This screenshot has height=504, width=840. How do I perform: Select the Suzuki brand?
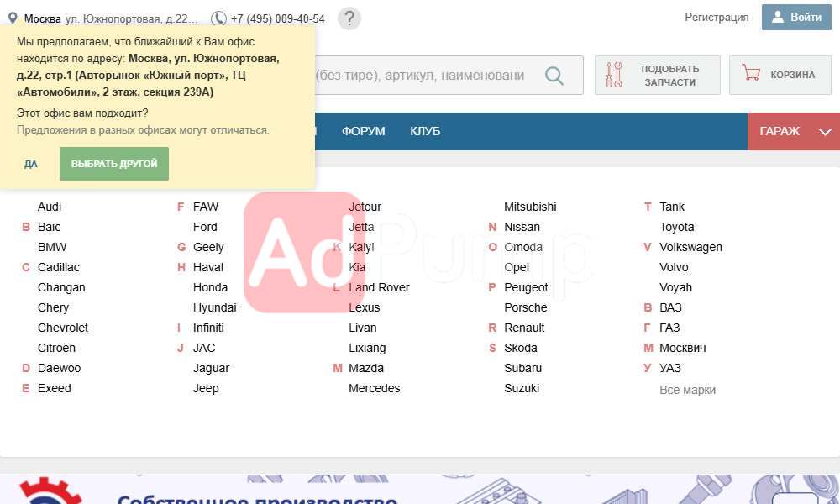(x=522, y=388)
